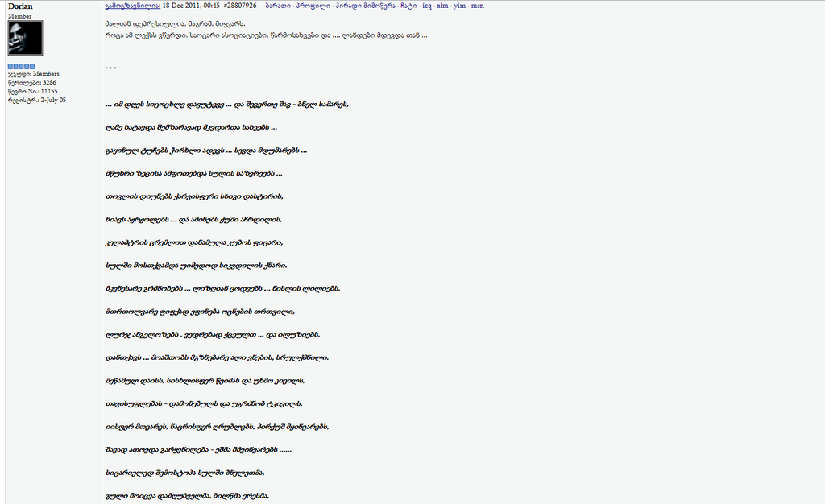Click the poem line starting 'მეწამულ დაისს'

pos(205,381)
